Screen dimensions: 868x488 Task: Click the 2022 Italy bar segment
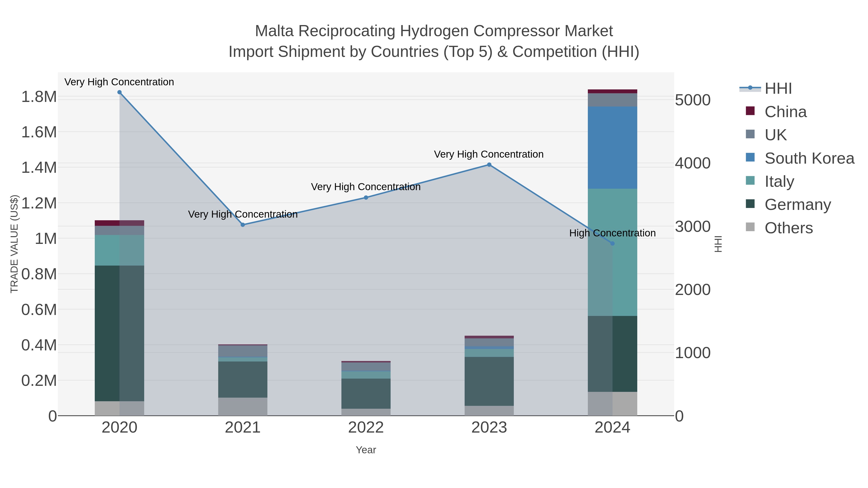pyautogui.click(x=366, y=375)
